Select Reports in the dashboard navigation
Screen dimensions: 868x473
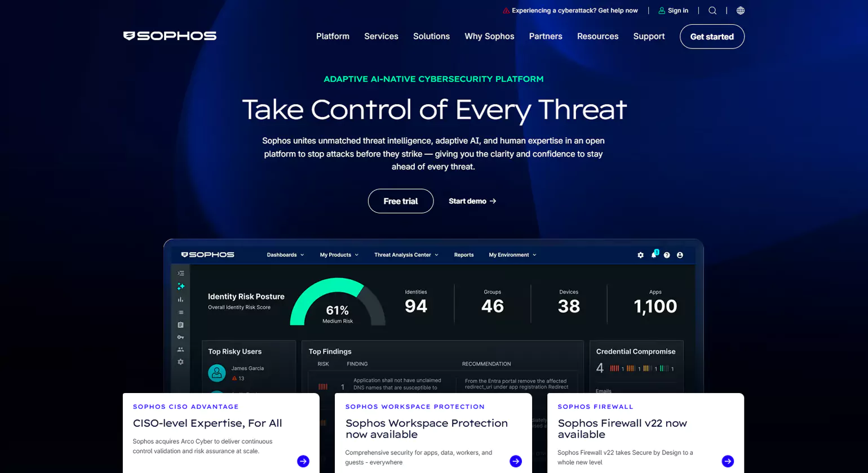463,255
